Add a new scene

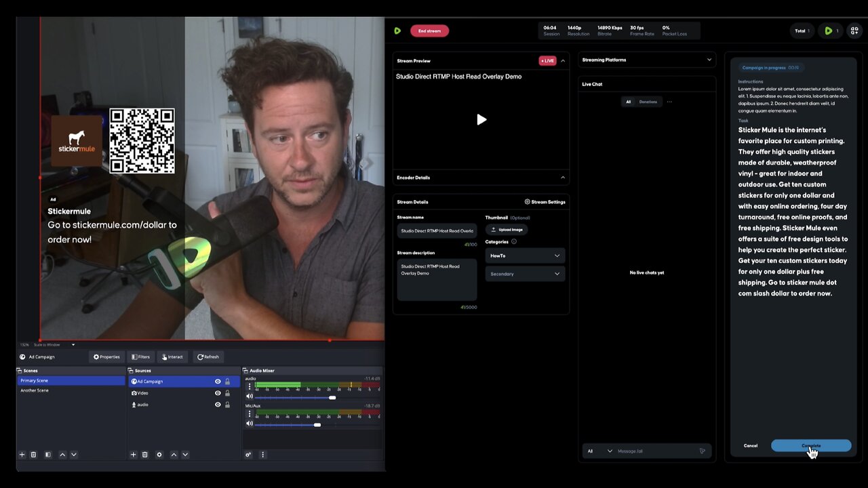point(22,455)
